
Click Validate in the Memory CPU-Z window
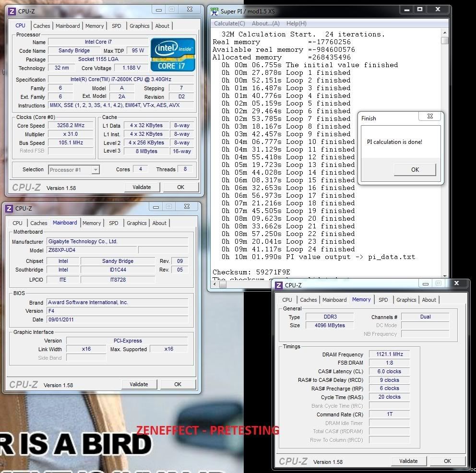[408, 461]
